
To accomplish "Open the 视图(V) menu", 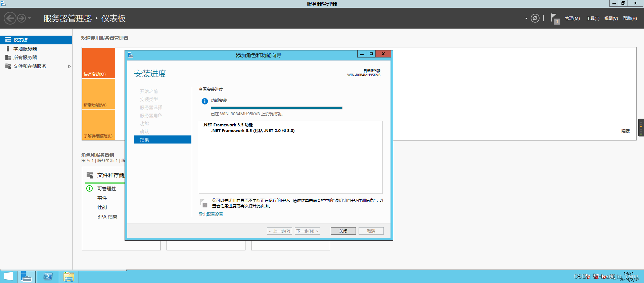I will [611, 18].
